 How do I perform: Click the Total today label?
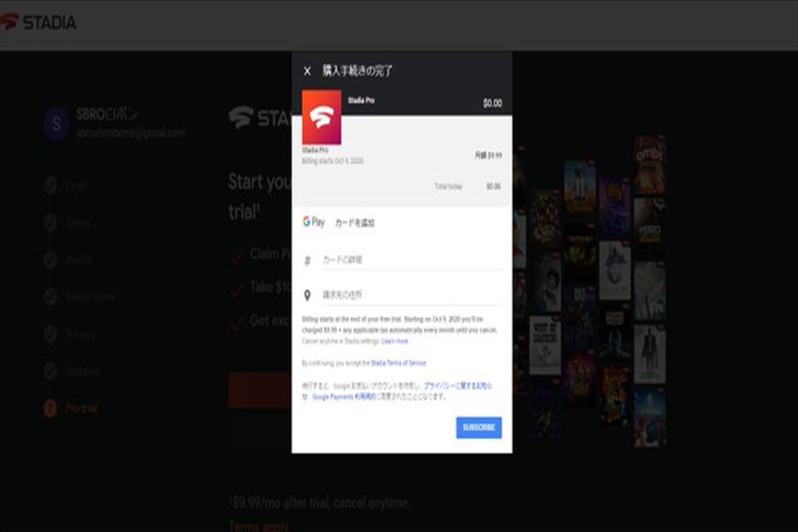tap(448, 186)
